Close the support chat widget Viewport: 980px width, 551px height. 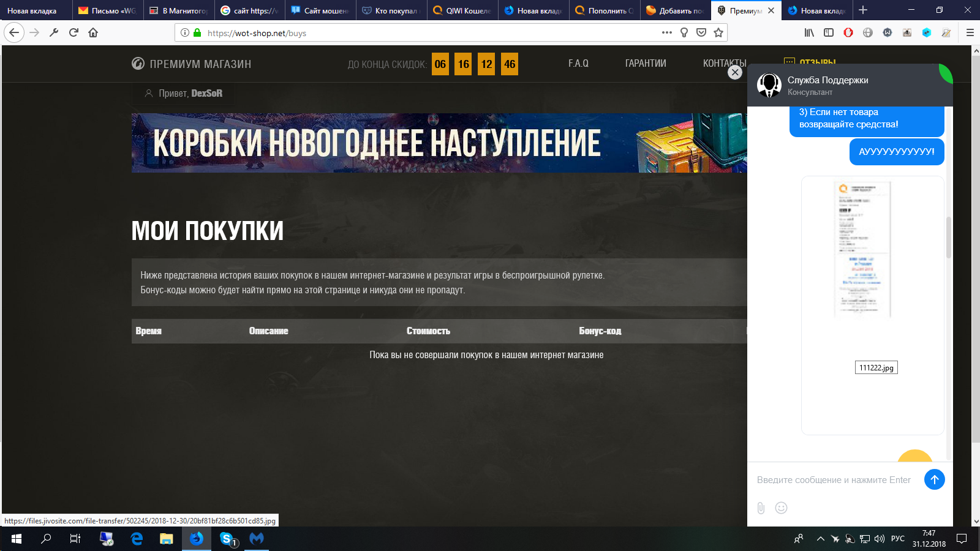point(735,72)
